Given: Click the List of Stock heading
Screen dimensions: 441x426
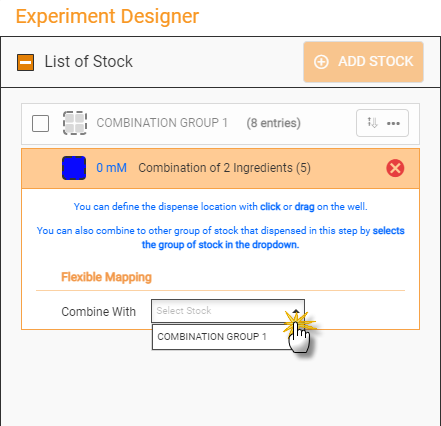Looking at the screenshot, I should (89, 62).
